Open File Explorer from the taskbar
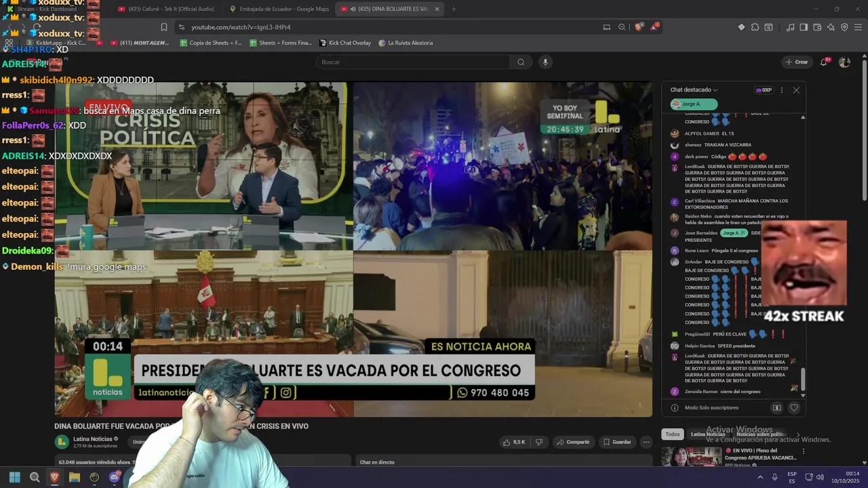The height and width of the screenshot is (488, 868). 75,477
